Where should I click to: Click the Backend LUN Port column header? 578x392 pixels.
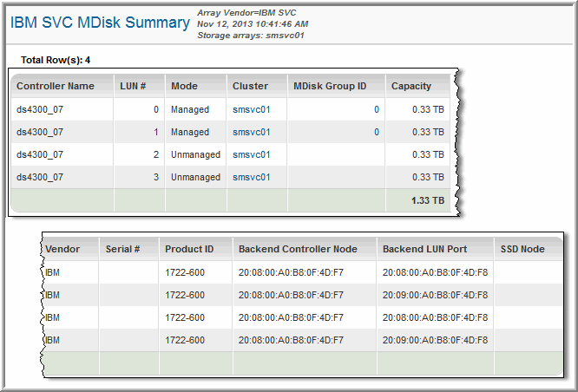pos(424,250)
